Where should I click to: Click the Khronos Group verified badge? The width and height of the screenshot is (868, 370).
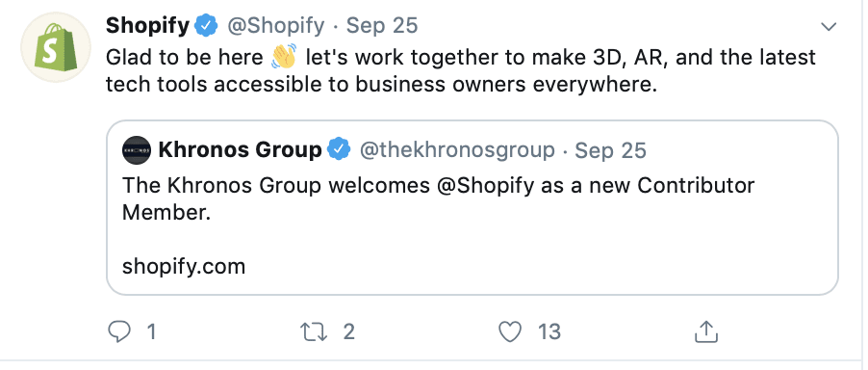coord(339,150)
